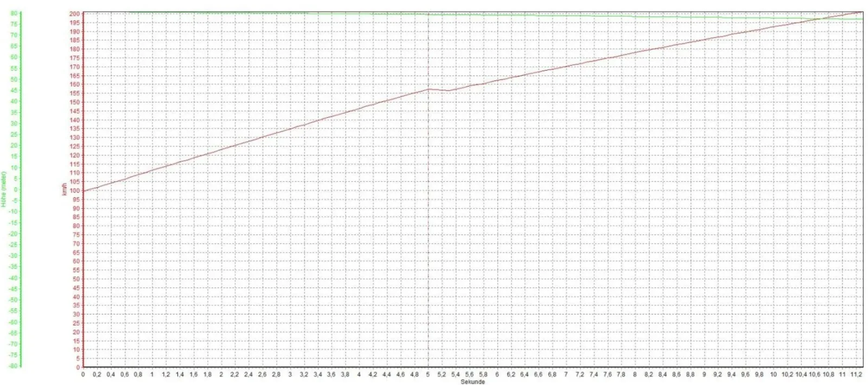This screenshot has height=385, width=868.
Task: Select the 100 tick on km/h axis
Action: (75, 191)
